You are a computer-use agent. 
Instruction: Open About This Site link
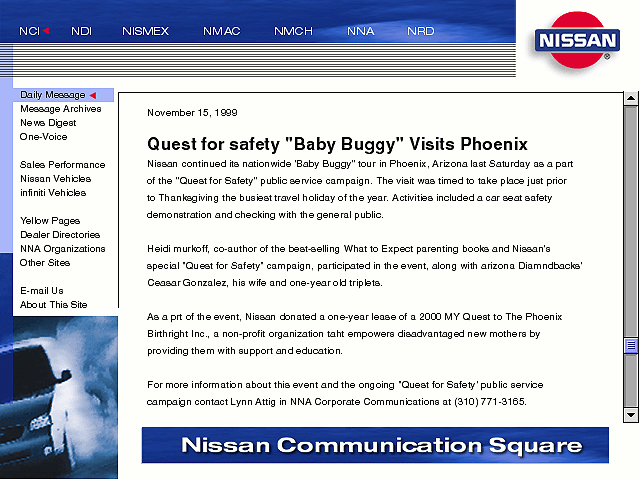point(53,304)
